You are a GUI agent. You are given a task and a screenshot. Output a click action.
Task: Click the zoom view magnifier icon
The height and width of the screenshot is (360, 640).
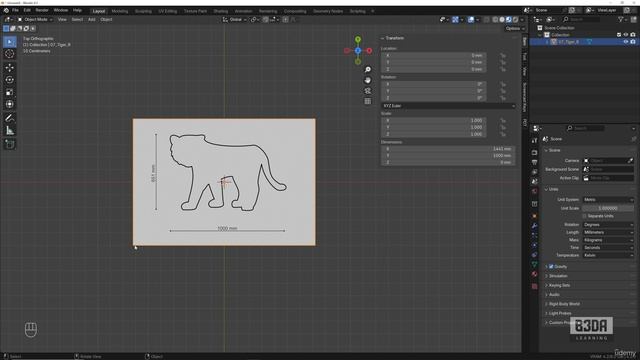tap(368, 69)
